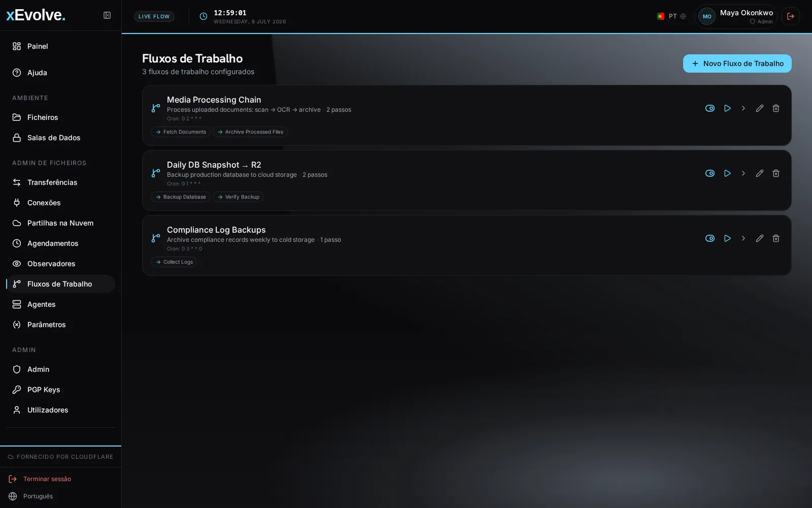Edit Compliance Log Backups workflow
Image resolution: width=812 pixels, height=508 pixels.
(760, 238)
